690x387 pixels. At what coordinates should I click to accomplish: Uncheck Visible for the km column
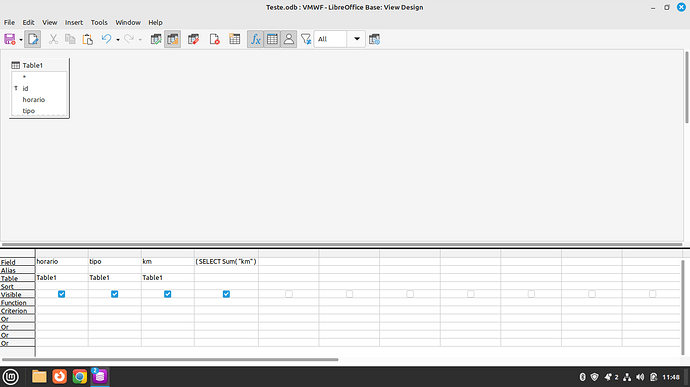[168, 294]
